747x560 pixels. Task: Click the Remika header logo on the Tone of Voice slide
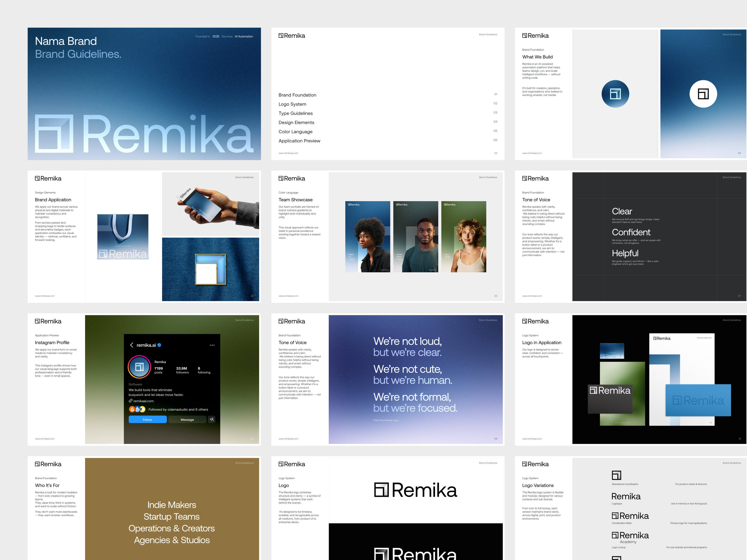click(x=292, y=321)
